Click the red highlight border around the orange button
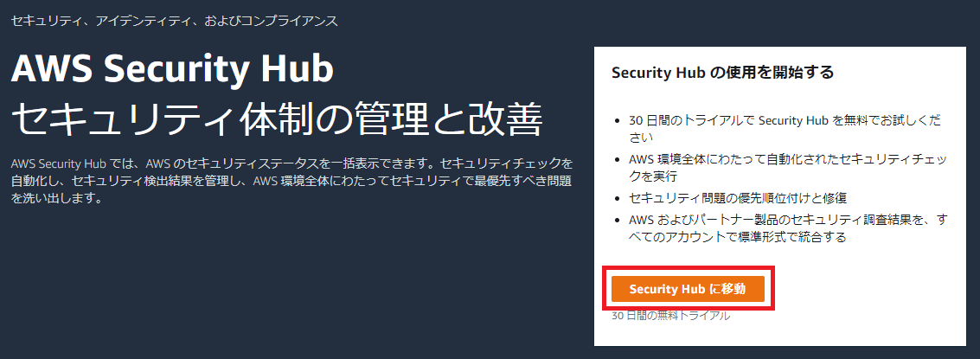The width and height of the screenshot is (980, 359). pyautogui.click(x=688, y=270)
